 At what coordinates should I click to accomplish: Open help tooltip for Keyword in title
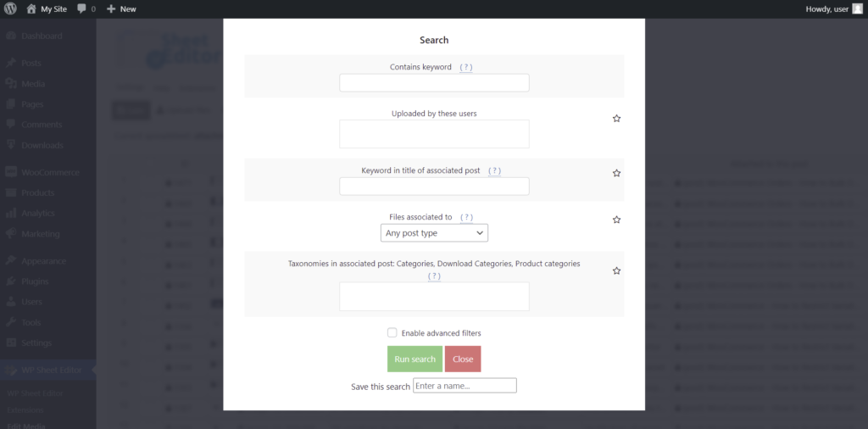pyautogui.click(x=494, y=170)
